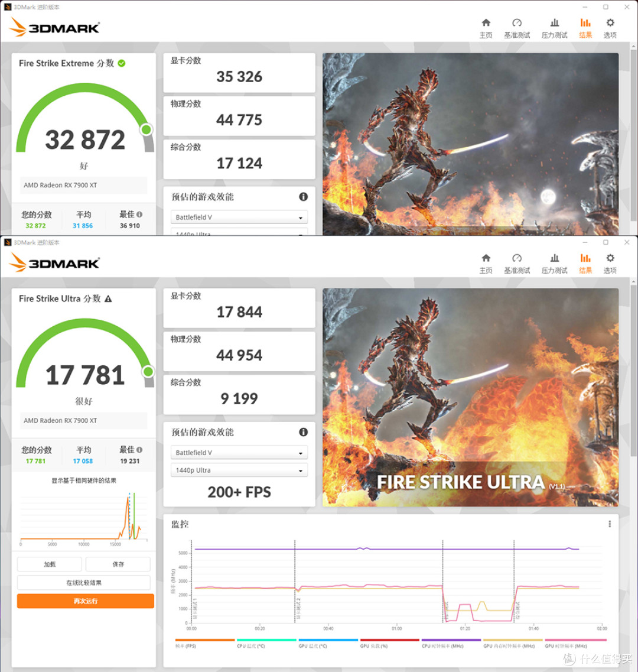Click score distribution chart under 显示基于相同硬件的结果
Screen dimensions: 638x672
84,518
